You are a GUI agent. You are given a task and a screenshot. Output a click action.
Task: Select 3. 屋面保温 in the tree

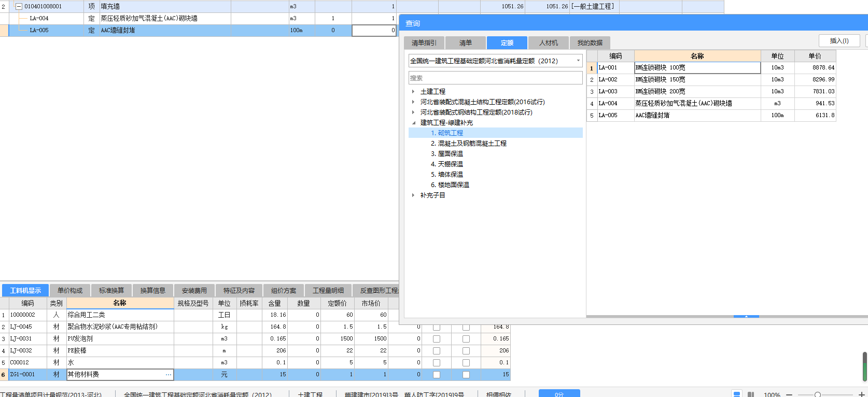pos(447,154)
